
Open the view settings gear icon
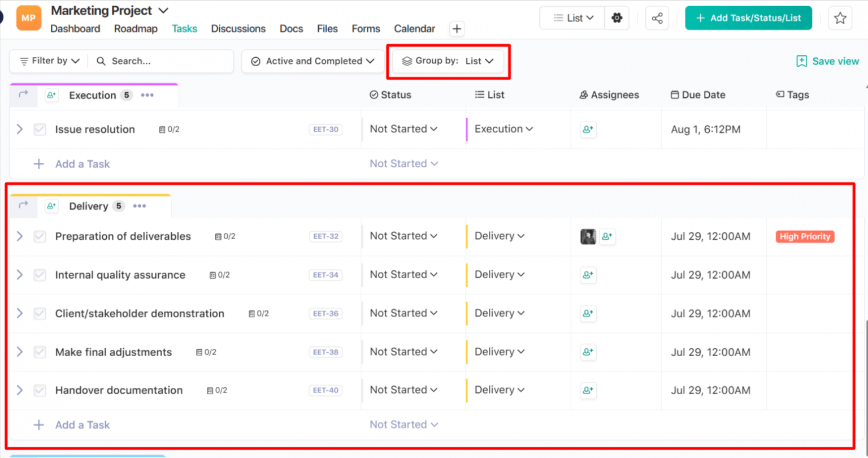click(x=617, y=18)
